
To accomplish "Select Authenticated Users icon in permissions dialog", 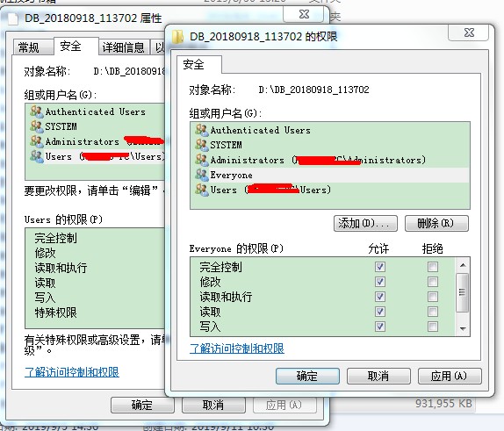I will click(202, 130).
